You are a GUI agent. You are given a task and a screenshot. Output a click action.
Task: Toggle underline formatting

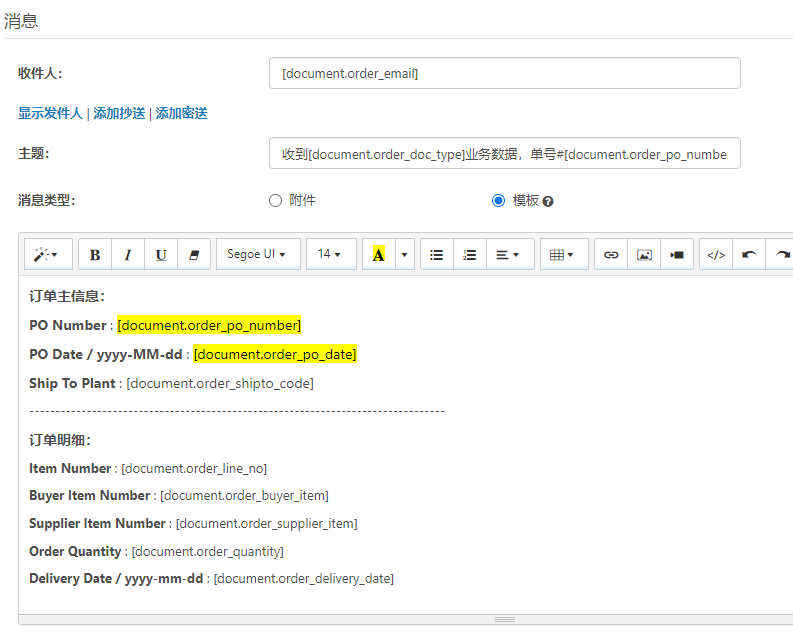[161, 254]
